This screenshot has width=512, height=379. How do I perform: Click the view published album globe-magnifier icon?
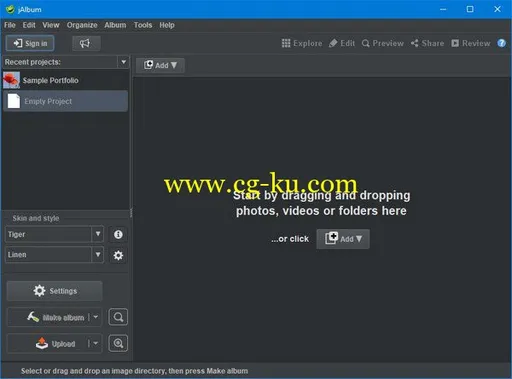click(118, 343)
